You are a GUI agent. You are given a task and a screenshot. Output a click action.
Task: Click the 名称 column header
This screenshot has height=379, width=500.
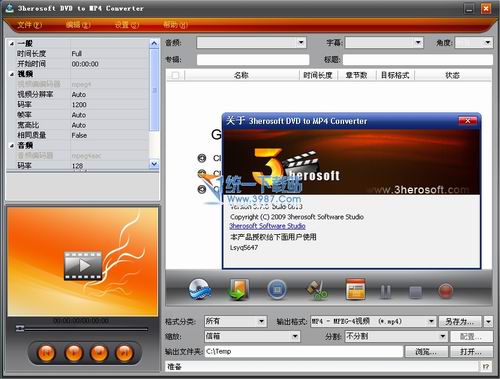(241, 75)
